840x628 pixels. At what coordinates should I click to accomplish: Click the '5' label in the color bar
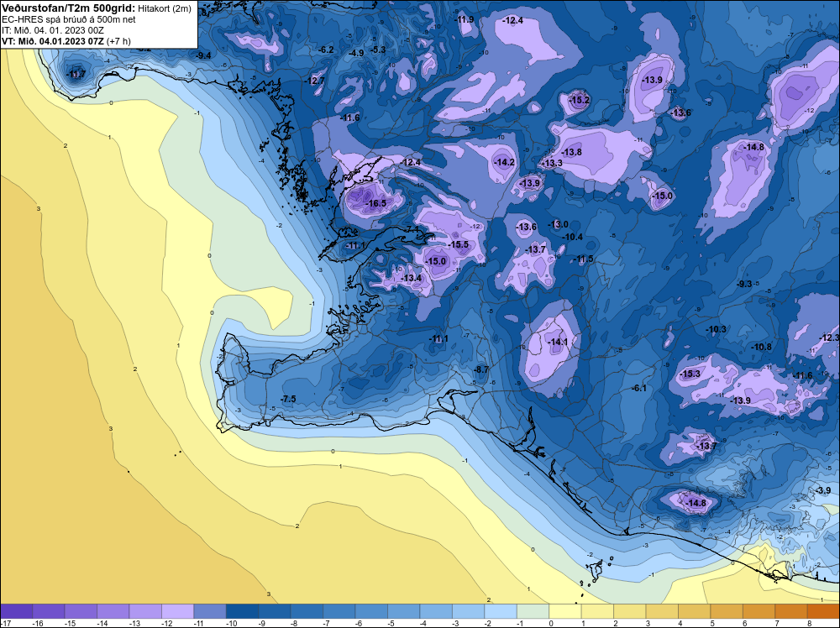tap(711, 624)
